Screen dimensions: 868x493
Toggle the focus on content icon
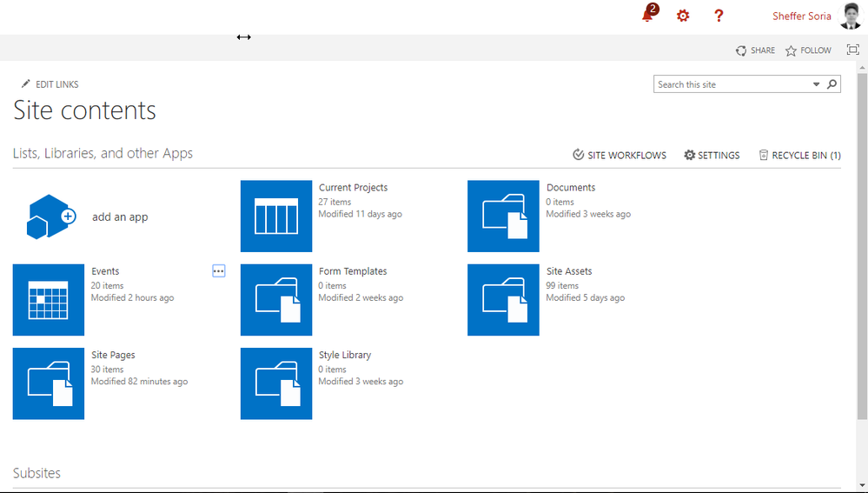(x=853, y=50)
